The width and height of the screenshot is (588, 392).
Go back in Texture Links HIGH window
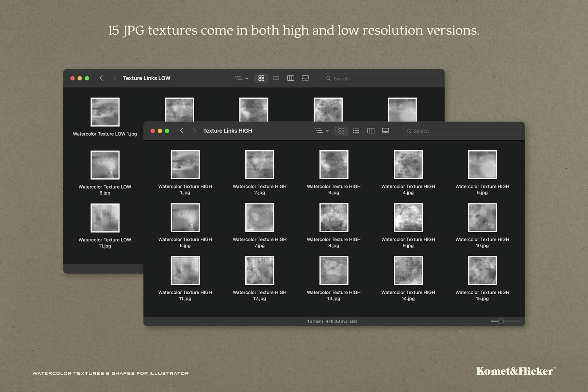(x=182, y=131)
